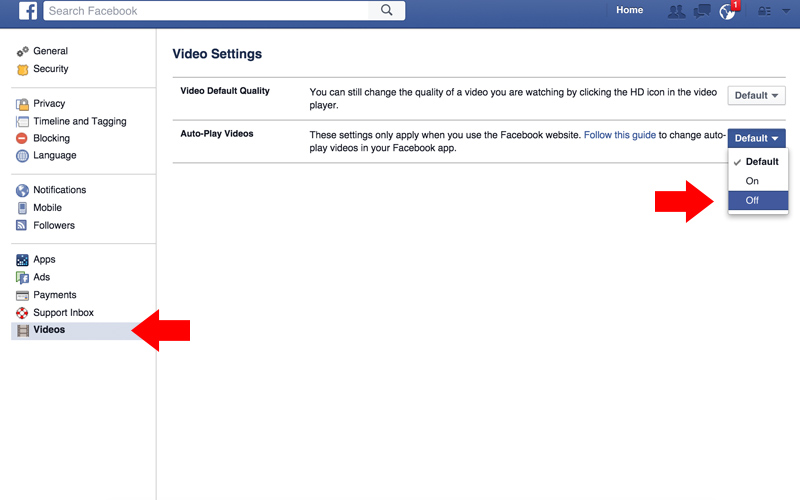Click the General gears icon
The width and height of the screenshot is (800, 500).
tap(22, 52)
